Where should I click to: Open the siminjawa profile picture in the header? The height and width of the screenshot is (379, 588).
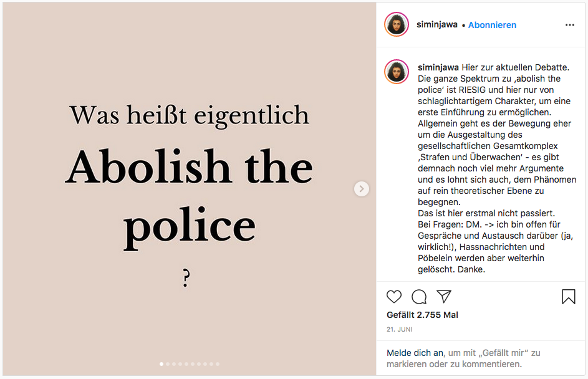[397, 25]
